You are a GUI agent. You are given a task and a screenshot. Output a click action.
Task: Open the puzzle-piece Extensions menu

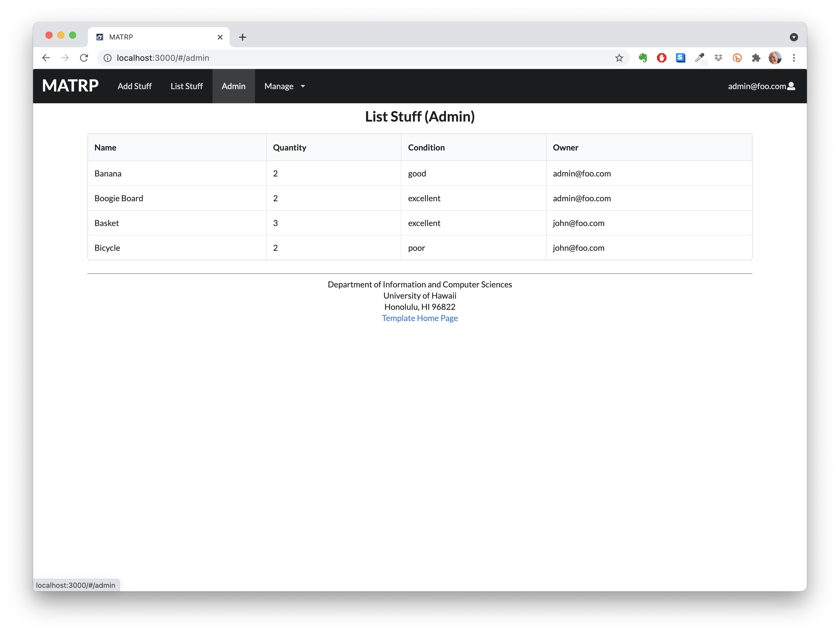click(756, 58)
